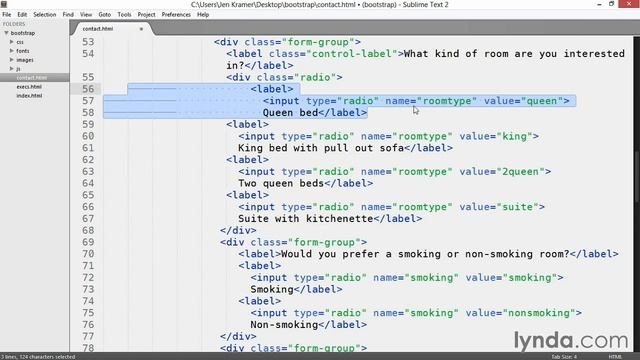Viewport: 640px width, 360px height.
Task: Expand the js folder
Action: (11, 69)
